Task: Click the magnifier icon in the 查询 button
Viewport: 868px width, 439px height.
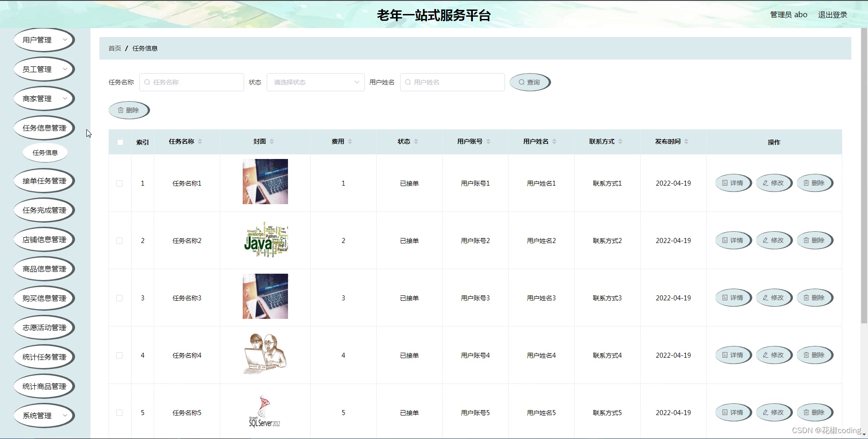Action: click(522, 82)
